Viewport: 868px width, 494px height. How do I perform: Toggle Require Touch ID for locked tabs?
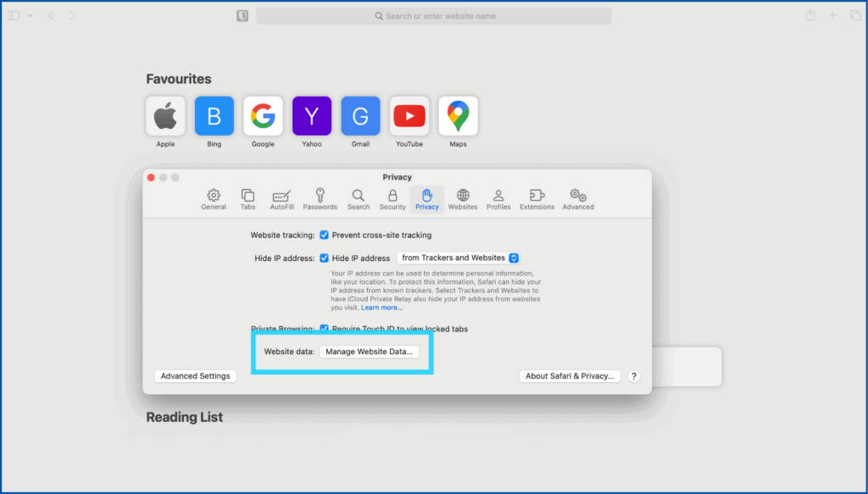click(x=325, y=329)
